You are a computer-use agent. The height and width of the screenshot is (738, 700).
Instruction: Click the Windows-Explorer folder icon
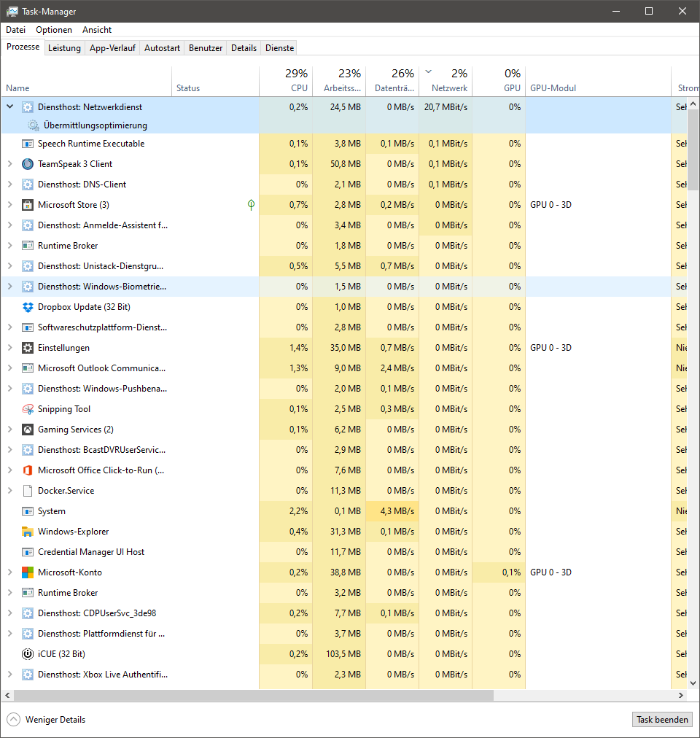tap(28, 532)
